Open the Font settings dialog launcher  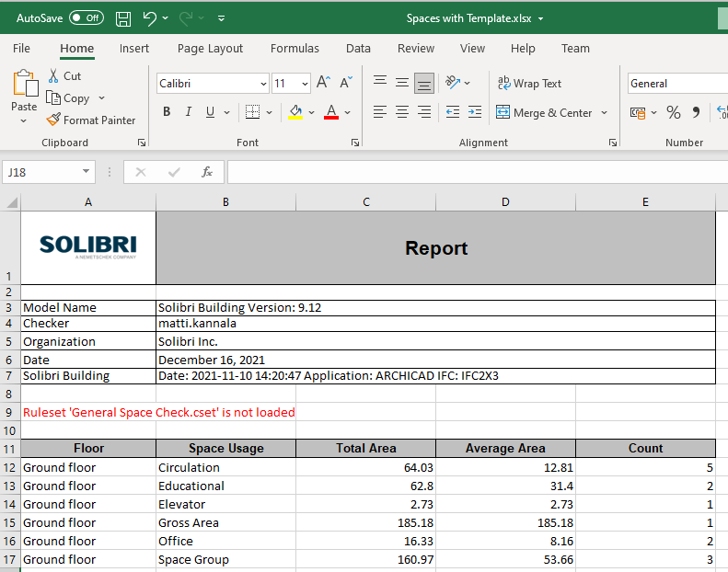tap(355, 143)
